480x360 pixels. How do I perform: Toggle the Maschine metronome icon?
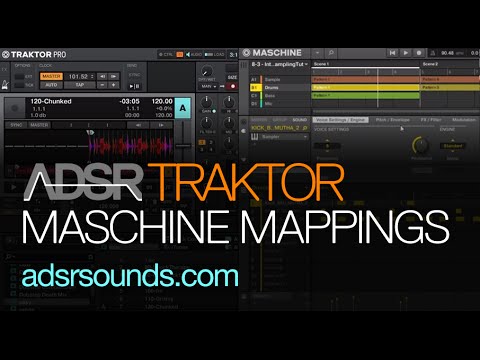(x=433, y=53)
